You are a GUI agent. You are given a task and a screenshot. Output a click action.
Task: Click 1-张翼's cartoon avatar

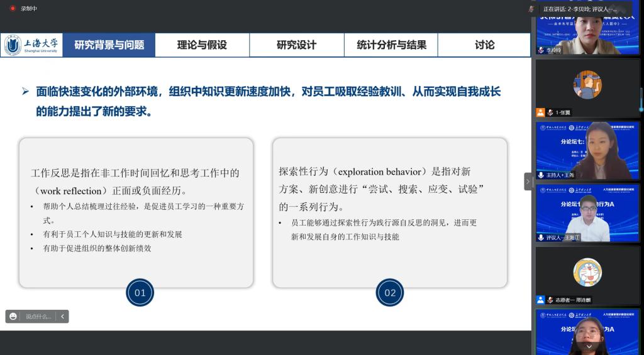587,85
